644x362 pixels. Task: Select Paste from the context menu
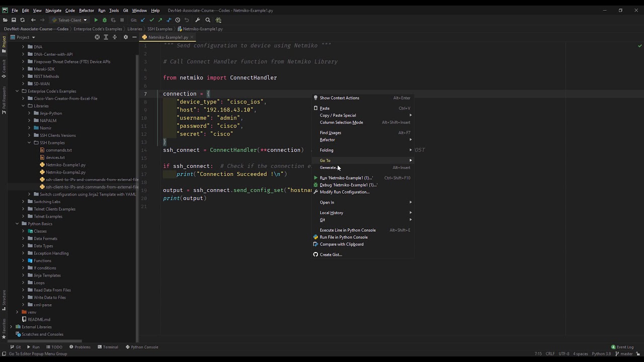[362, 108]
